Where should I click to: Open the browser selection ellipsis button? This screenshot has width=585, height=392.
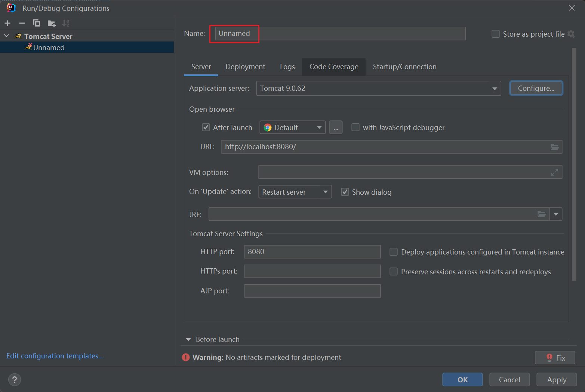pyautogui.click(x=336, y=128)
